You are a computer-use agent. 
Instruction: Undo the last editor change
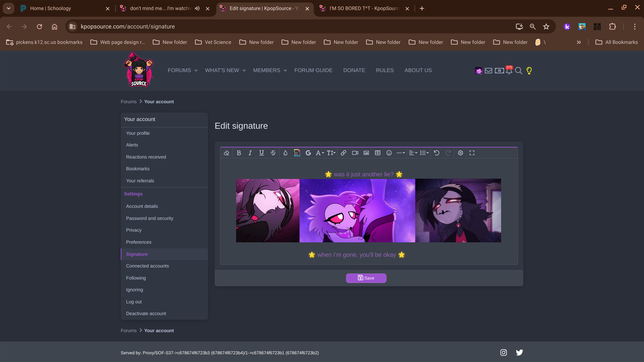(437, 153)
